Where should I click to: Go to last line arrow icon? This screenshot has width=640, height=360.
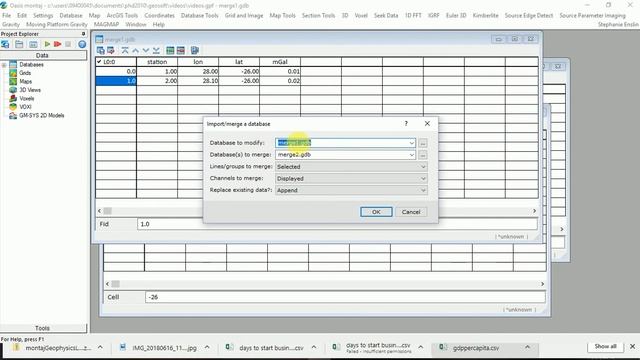(156, 50)
